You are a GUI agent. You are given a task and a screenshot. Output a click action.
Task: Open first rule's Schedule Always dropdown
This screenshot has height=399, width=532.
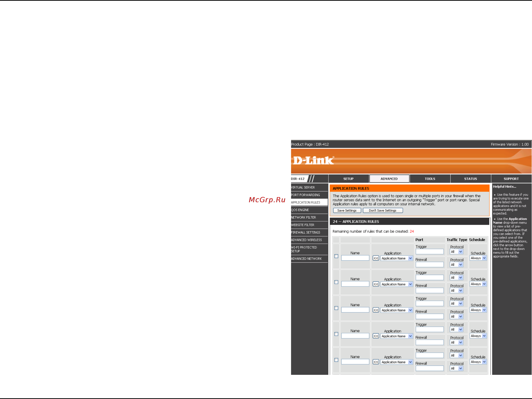(x=478, y=258)
